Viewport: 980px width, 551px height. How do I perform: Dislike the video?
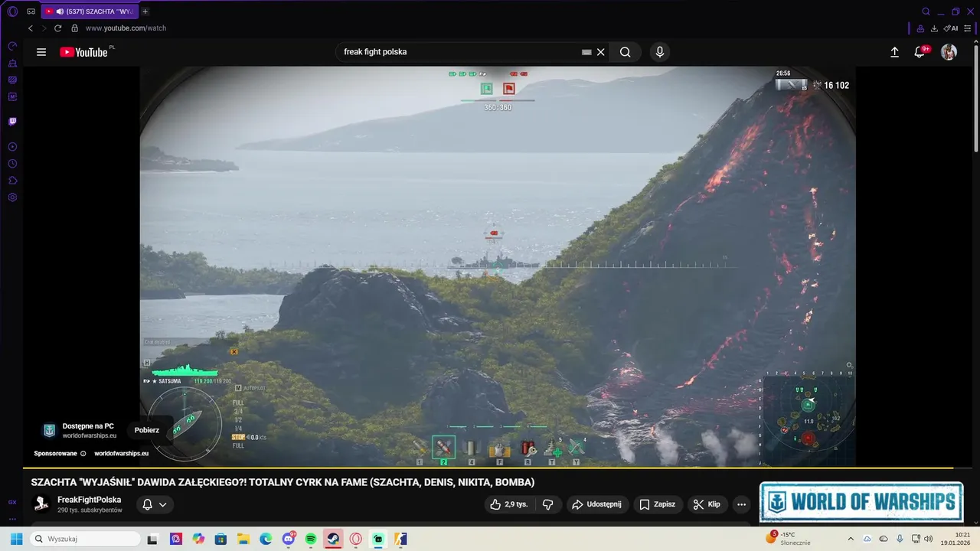click(547, 504)
